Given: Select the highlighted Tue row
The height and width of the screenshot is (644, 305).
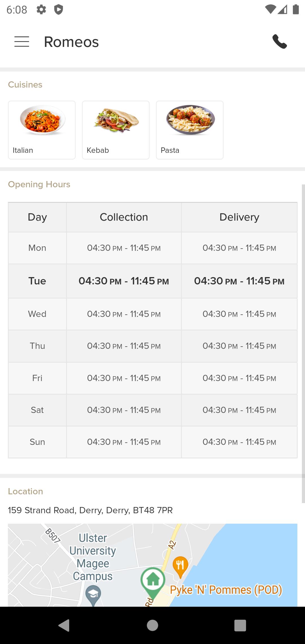Looking at the screenshot, I should click(x=153, y=281).
